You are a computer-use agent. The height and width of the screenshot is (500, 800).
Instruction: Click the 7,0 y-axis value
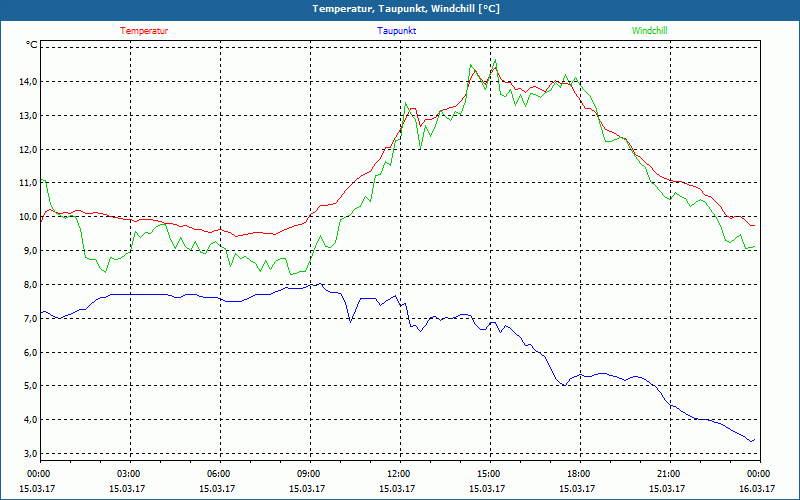[31, 318]
